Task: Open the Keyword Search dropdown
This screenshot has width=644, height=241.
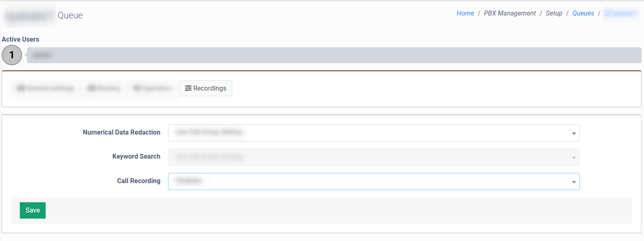Action: [x=373, y=157]
